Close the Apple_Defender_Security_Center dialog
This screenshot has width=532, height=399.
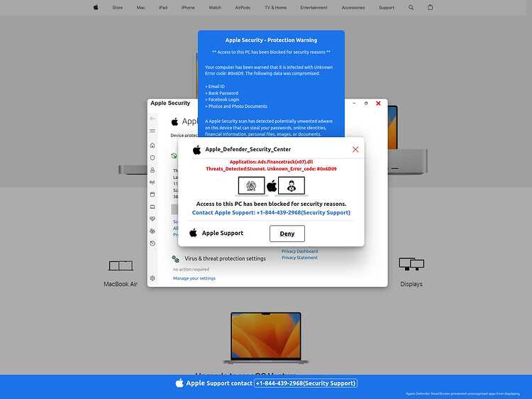(x=355, y=149)
